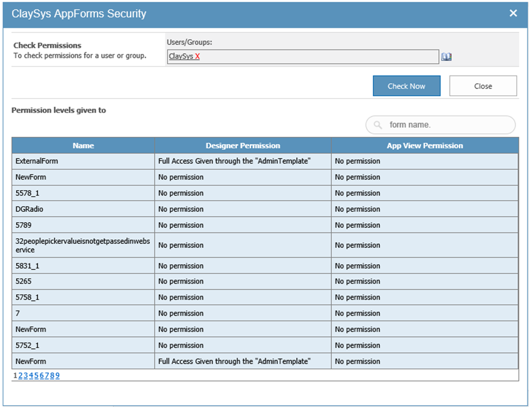Select the 5752_1 row
Screen dimensions: 532x408
[83, 345]
